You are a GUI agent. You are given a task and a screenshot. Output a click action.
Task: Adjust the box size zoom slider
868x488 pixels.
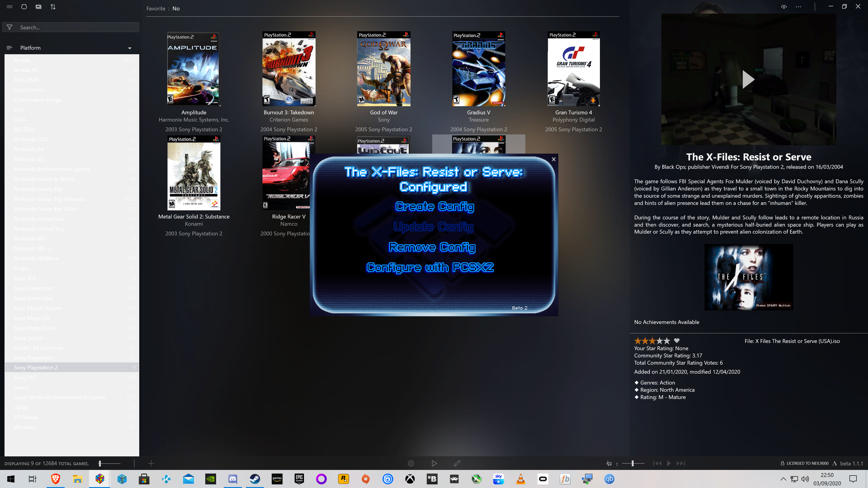coord(109,464)
